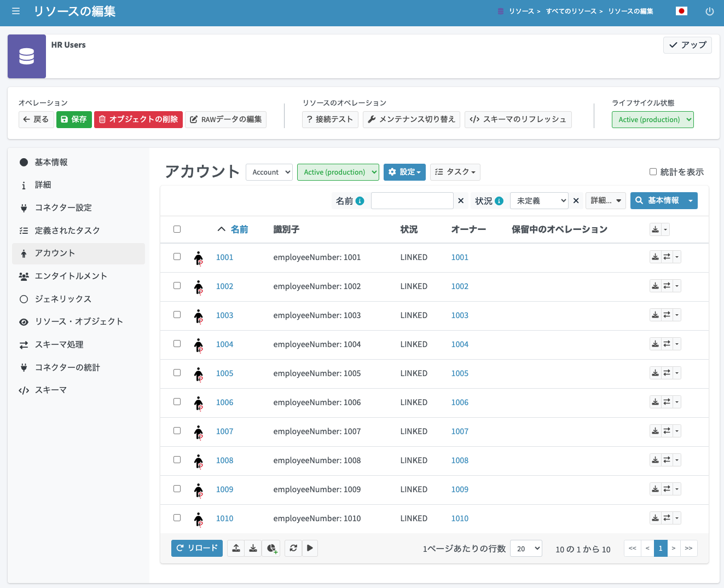Check the checkbox for account 1008
This screenshot has height=588, width=724.
click(177, 459)
